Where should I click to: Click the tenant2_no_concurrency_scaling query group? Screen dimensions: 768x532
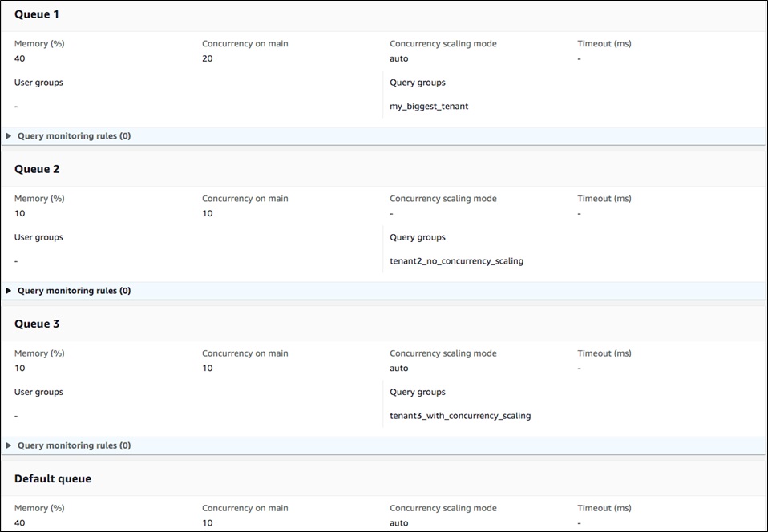click(456, 261)
